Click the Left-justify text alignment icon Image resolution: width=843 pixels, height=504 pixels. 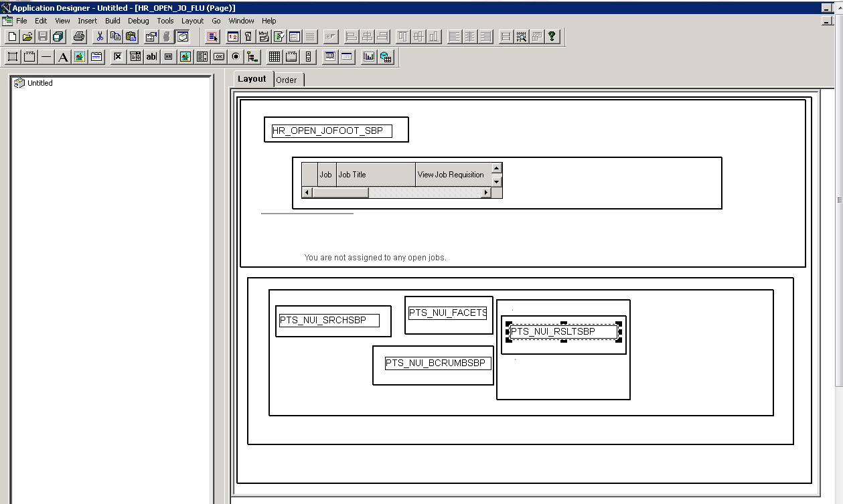pos(455,36)
